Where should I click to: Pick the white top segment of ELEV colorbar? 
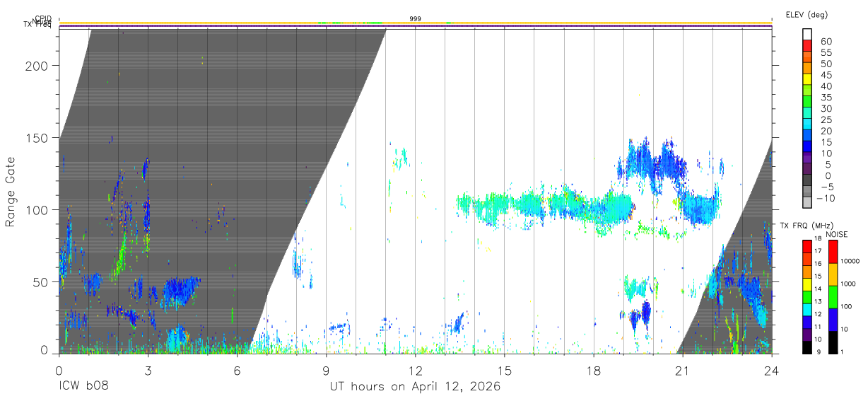tap(807, 33)
